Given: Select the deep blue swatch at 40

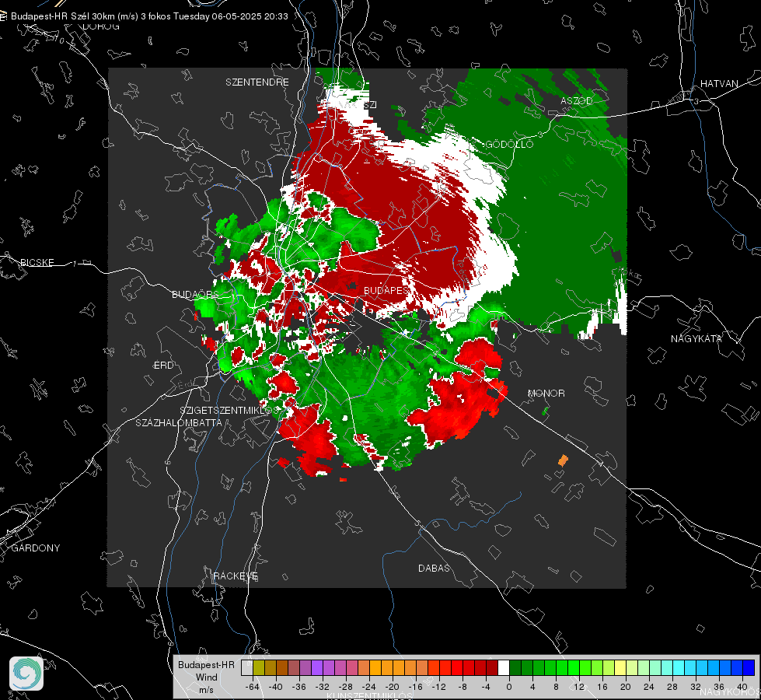Looking at the screenshot, I should [x=749, y=667].
